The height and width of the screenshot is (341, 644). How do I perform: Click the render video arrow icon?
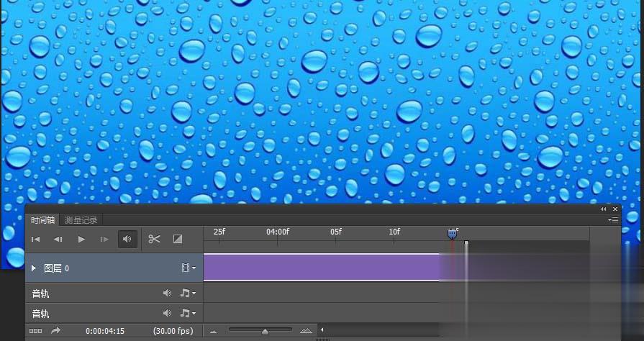click(x=56, y=330)
